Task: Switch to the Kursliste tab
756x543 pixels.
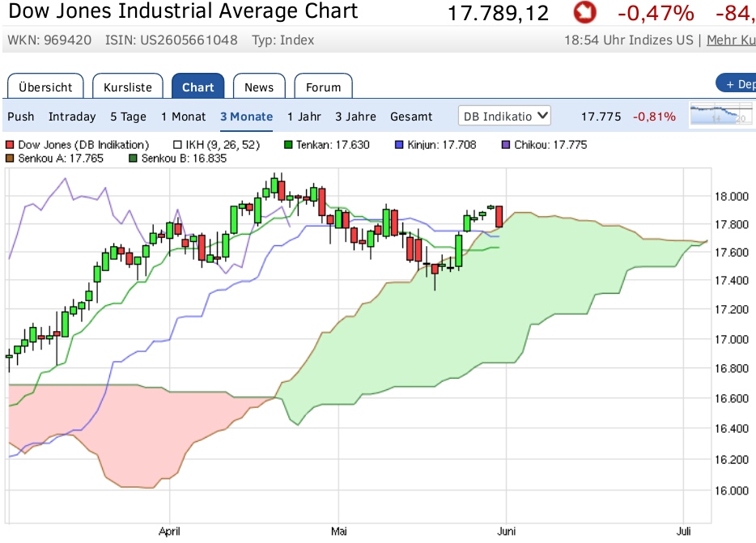Action: tap(128, 87)
